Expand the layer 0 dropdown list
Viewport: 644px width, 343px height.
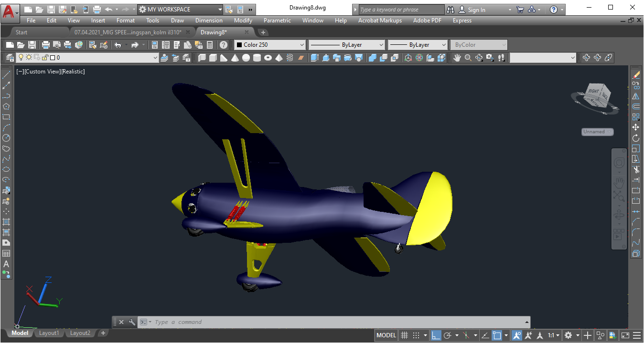coord(155,58)
